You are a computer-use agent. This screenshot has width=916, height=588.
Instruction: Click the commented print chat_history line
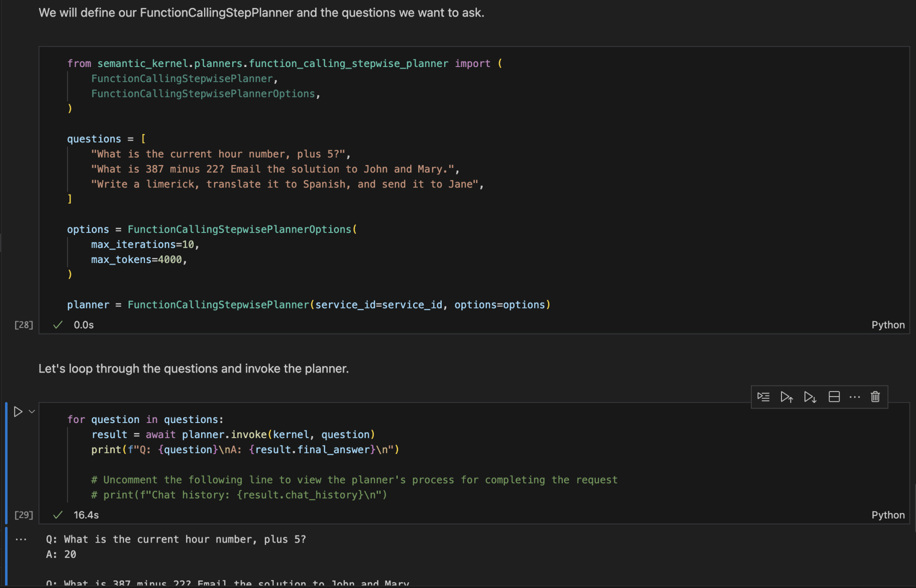click(x=239, y=495)
